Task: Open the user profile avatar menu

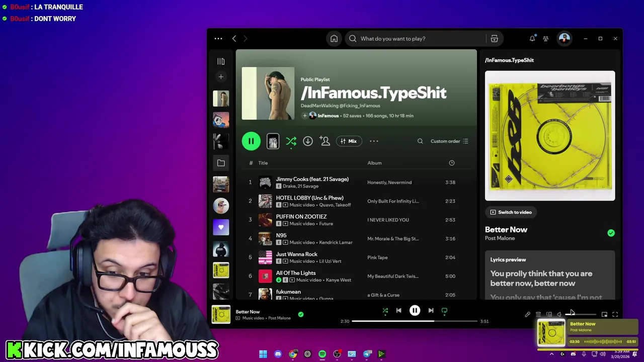Action: (564, 39)
